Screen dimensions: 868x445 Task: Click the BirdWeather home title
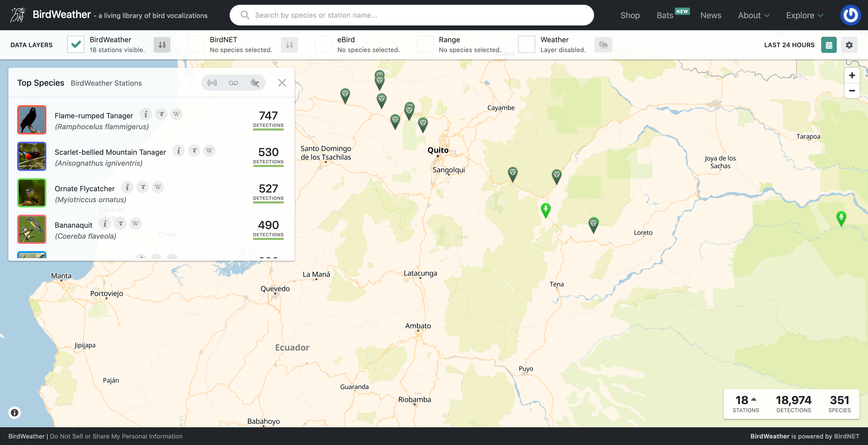pos(62,15)
